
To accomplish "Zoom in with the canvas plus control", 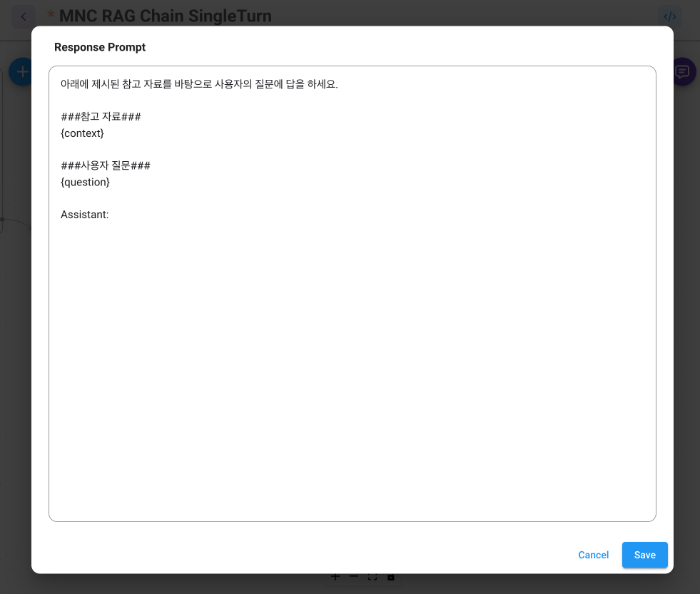I will pos(335,576).
